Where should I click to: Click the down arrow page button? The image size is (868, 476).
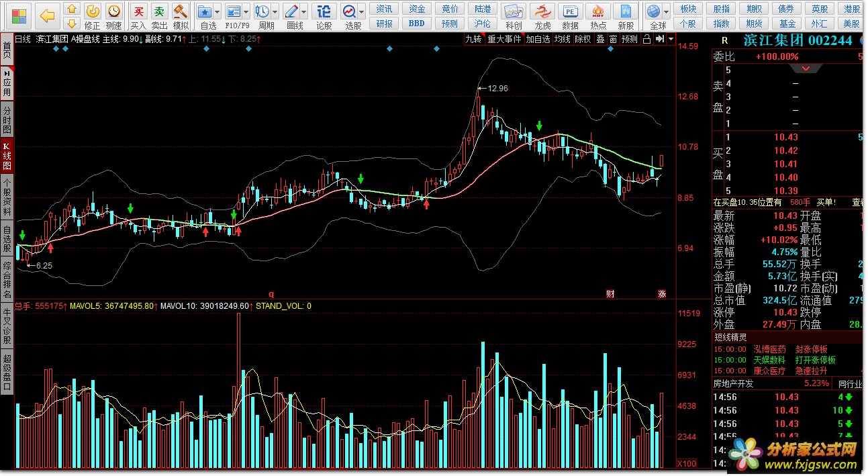coord(73,23)
